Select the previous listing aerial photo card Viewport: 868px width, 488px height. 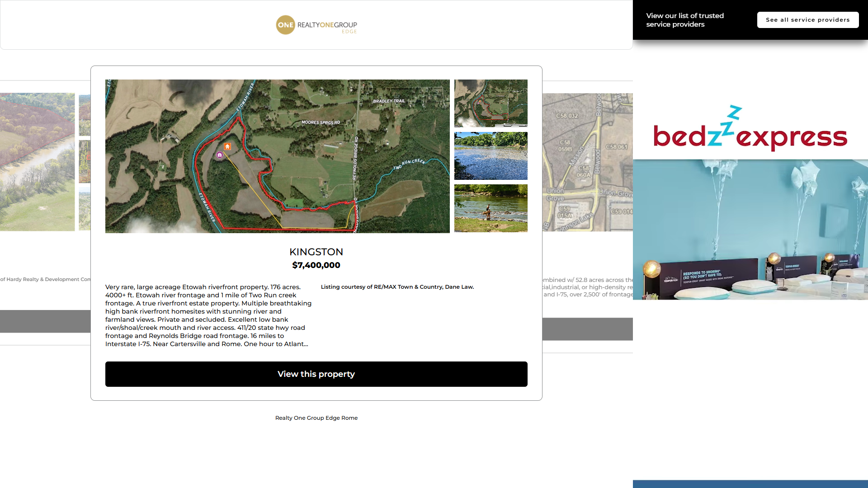click(x=37, y=162)
